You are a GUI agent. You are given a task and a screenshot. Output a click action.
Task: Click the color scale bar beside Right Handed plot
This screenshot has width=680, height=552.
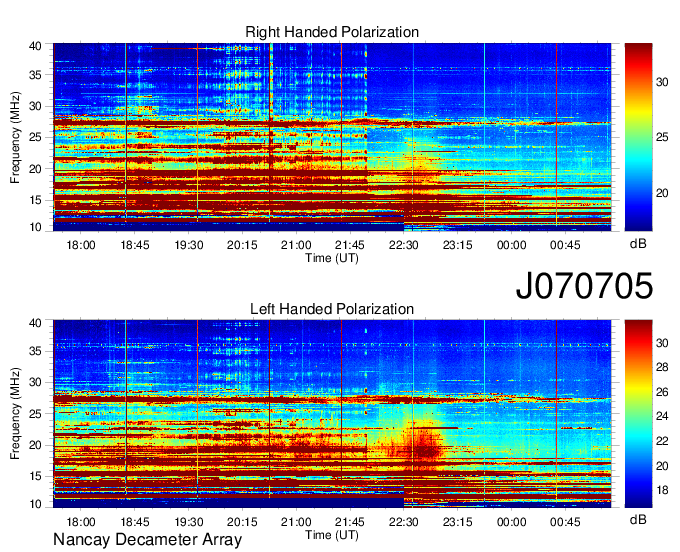point(638,137)
